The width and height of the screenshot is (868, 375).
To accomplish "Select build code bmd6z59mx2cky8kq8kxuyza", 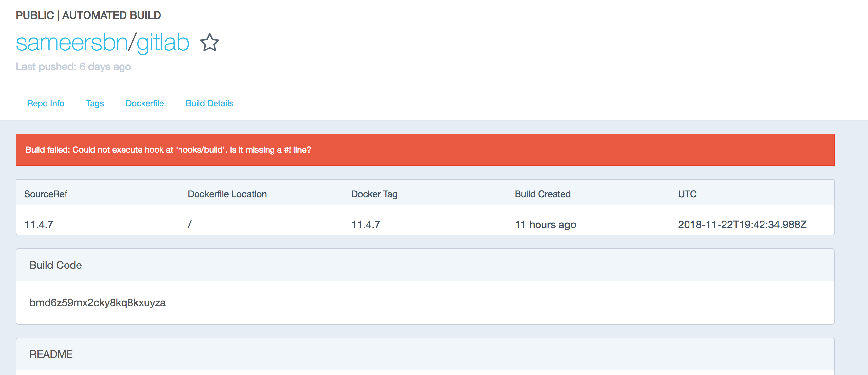I will pos(97,303).
